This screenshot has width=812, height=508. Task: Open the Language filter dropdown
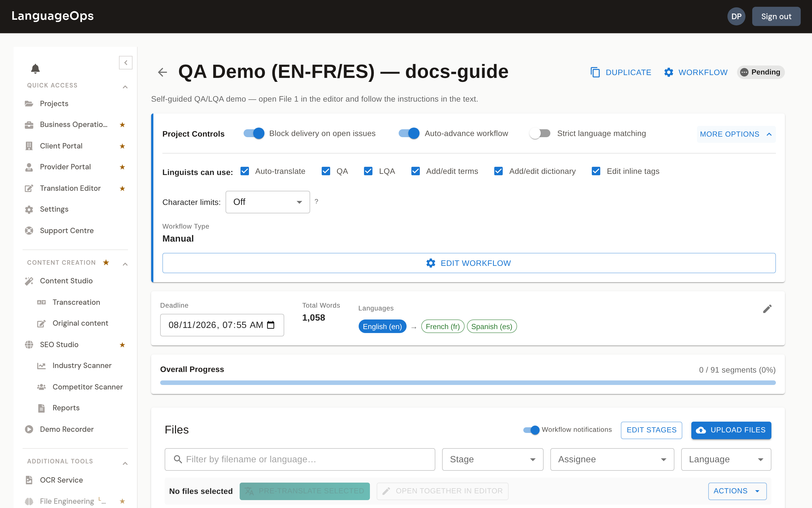coord(726,459)
